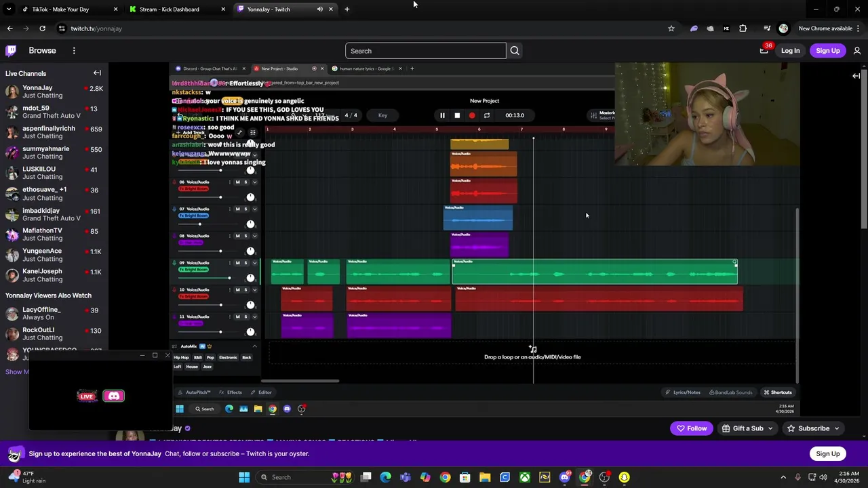Viewport: 868px width, 488px height.
Task: Collapse the Live Channels sidebar
Action: [x=97, y=73]
